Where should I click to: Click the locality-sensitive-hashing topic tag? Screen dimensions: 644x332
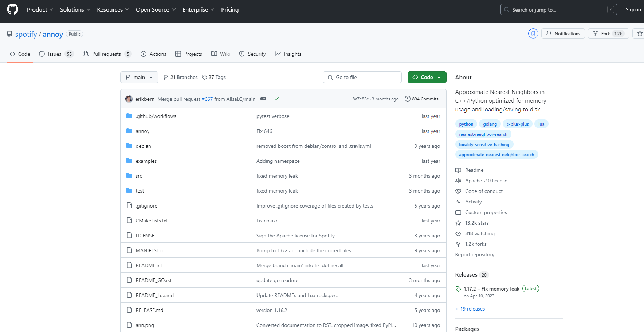[484, 145]
